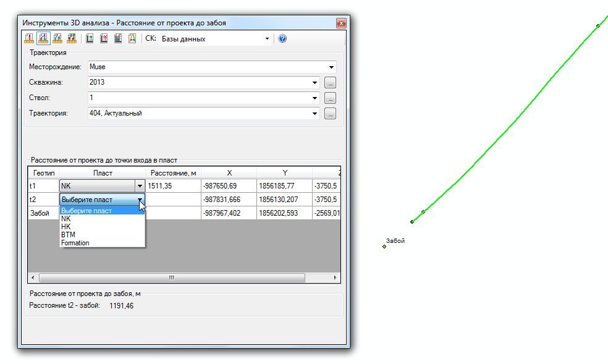Click the fourth ruler icon with red-green markers
Viewport: 608px width, 364px height.
click(72, 38)
